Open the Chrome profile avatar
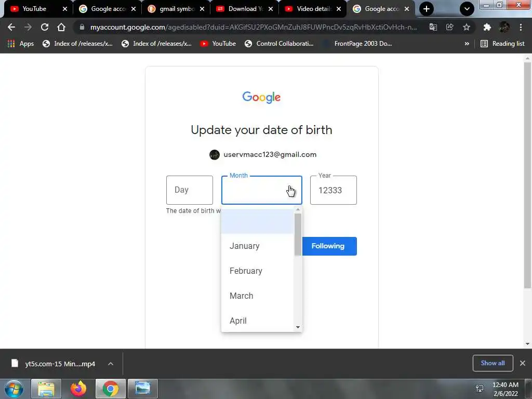Screen dimensions: 532x399 coord(504,27)
